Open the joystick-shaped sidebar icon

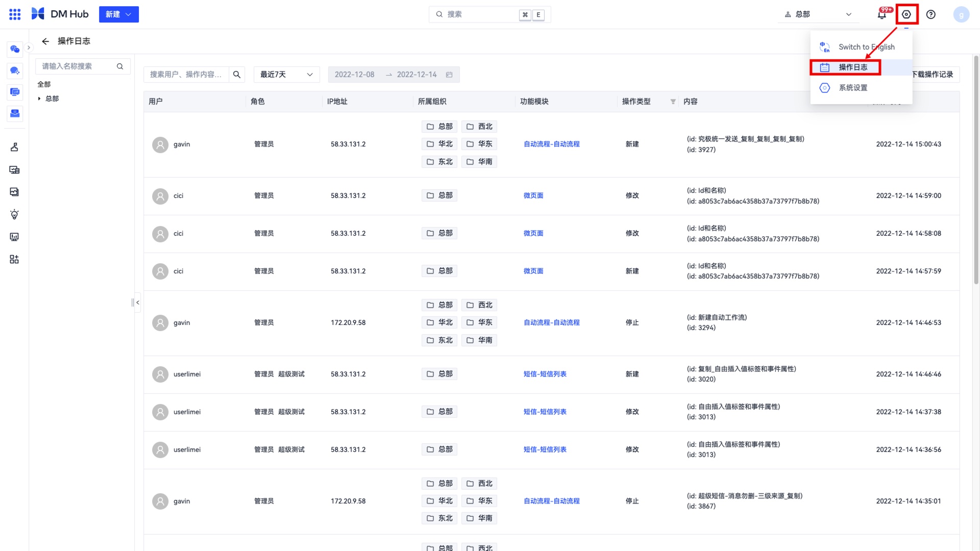(14, 147)
